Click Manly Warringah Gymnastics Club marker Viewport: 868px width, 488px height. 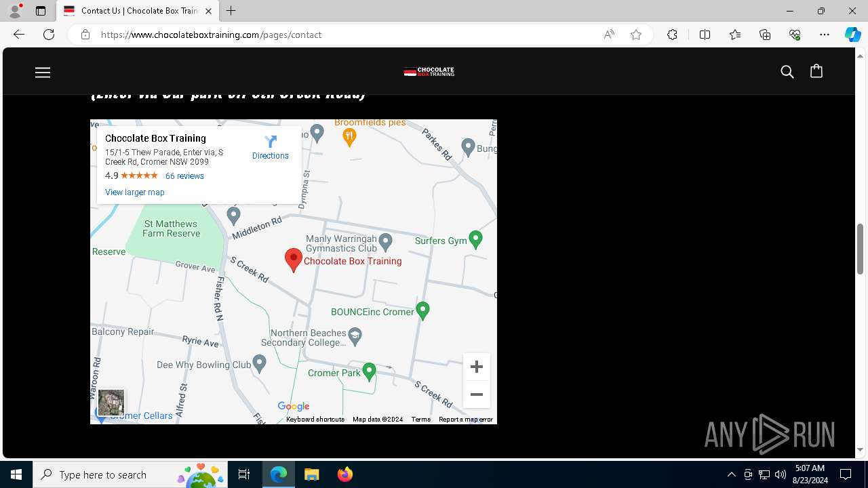(x=386, y=241)
